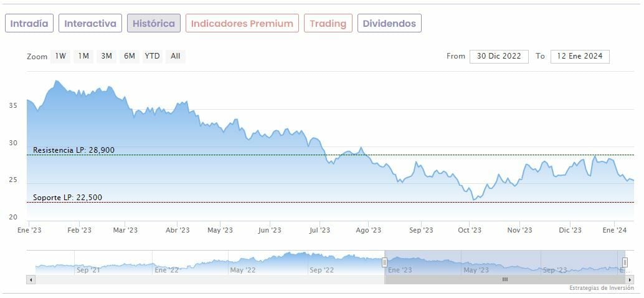Set zoom range to 1W
This screenshot has height=298, width=644.
tap(60, 56)
